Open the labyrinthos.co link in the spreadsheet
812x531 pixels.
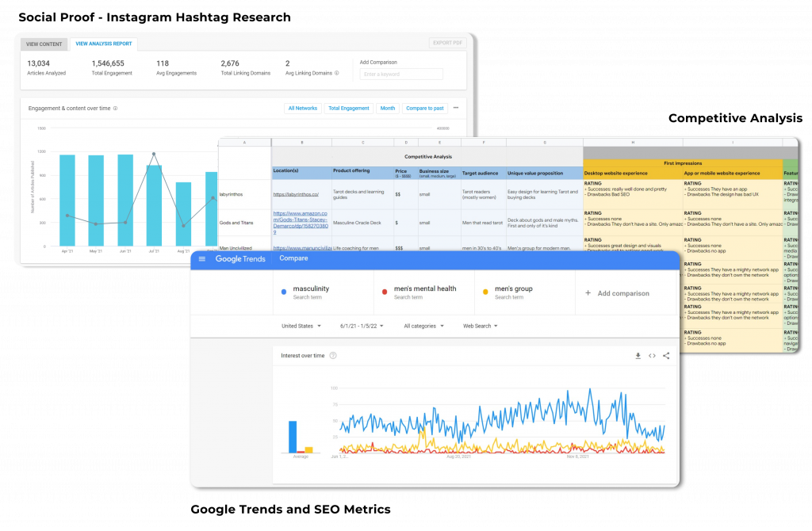point(296,195)
